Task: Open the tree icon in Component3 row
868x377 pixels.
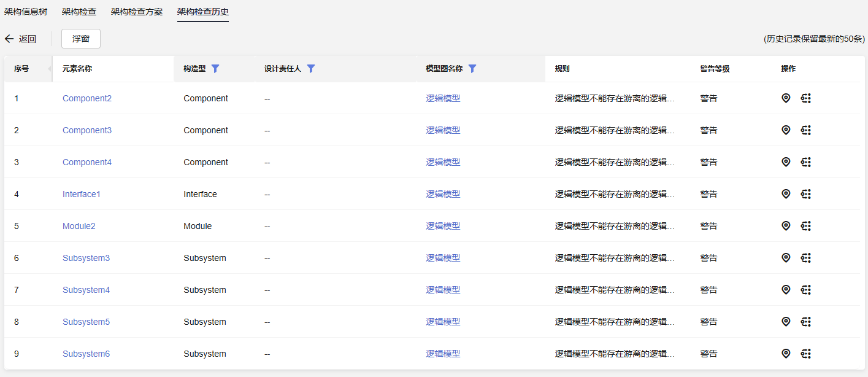Action: click(806, 130)
